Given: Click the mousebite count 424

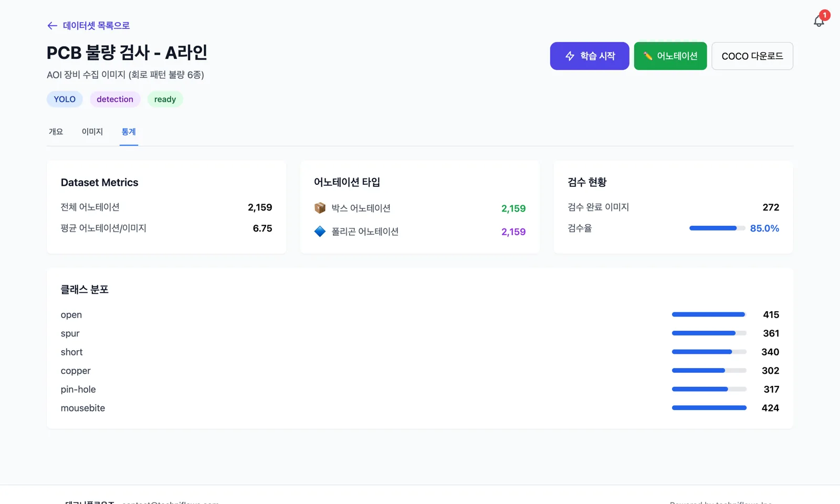Looking at the screenshot, I should [x=770, y=408].
